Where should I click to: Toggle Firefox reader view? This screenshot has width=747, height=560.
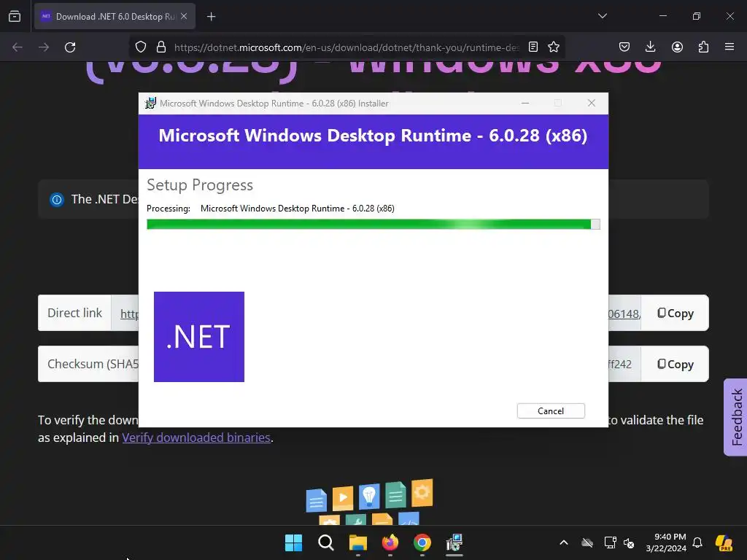pyautogui.click(x=533, y=47)
